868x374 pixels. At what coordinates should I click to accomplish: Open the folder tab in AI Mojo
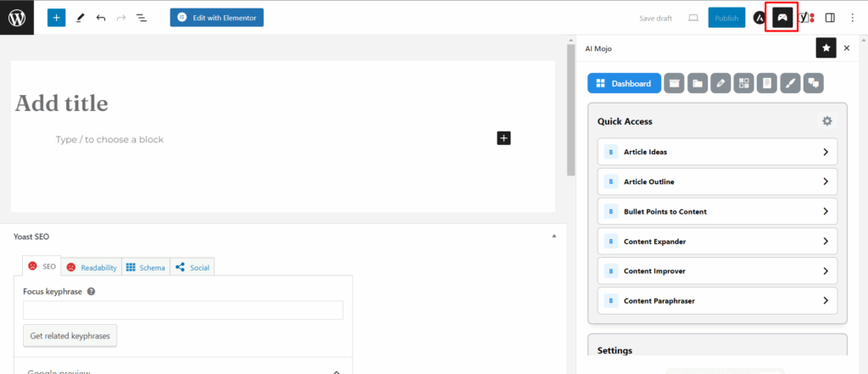coord(698,84)
